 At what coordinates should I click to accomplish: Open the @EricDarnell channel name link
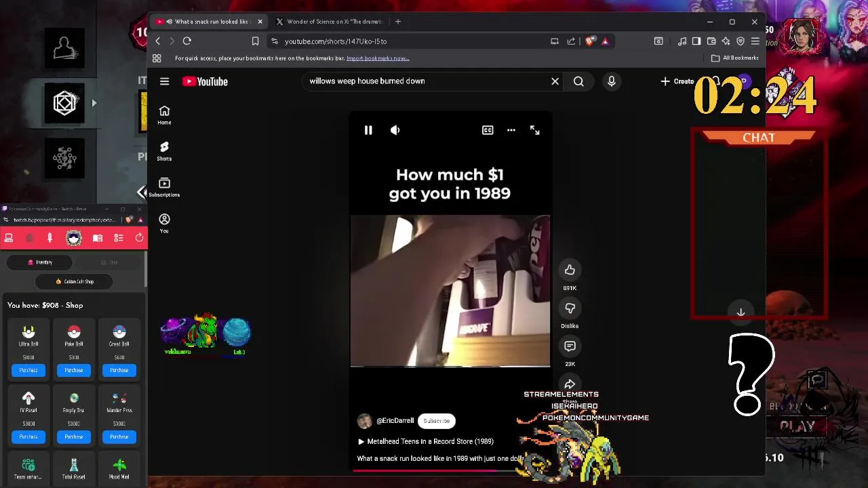395,421
